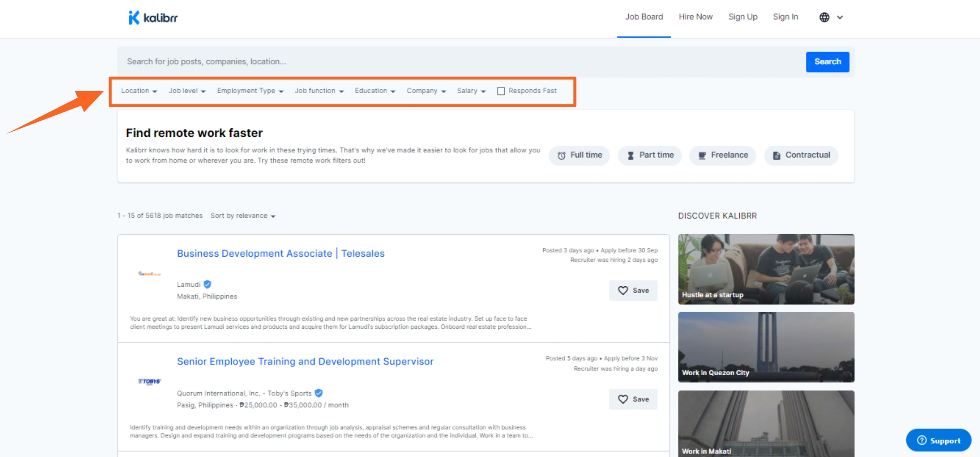Click the Kalibrr logo
Image resolution: width=980 pixels, height=457 pixels.
point(153,18)
